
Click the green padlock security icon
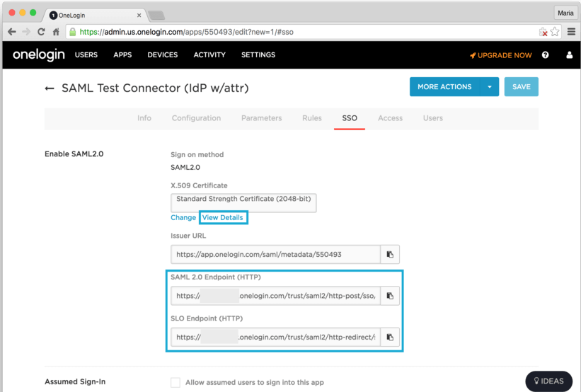point(73,32)
